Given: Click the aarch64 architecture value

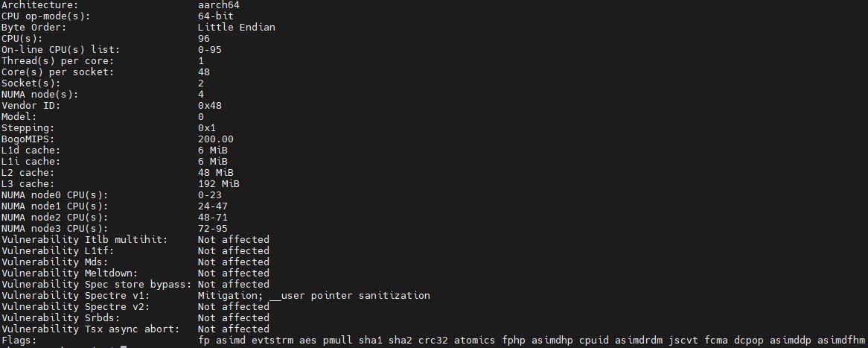Looking at the screenshot, I should click(218, 4).
